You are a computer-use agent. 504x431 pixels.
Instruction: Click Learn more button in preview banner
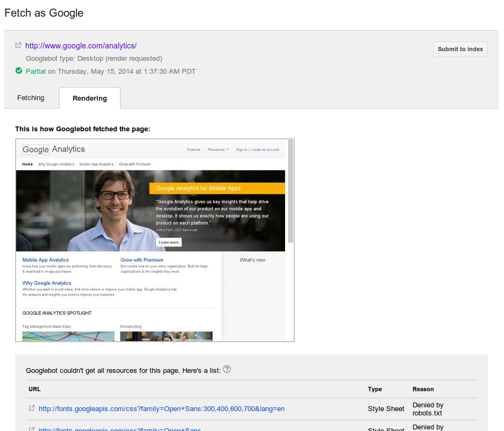click(169, 242)
